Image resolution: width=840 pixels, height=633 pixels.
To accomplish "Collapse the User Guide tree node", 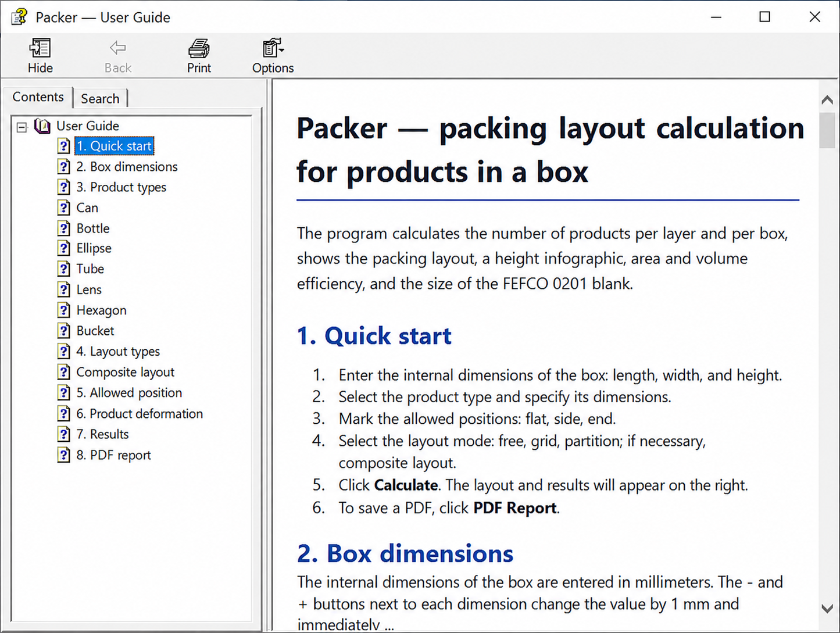I will click(22, 126).
